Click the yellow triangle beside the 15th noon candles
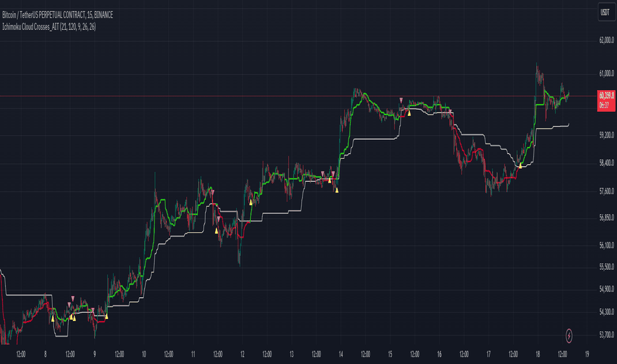The height and width of the screenshot is (364, 617). coord(409,113)
